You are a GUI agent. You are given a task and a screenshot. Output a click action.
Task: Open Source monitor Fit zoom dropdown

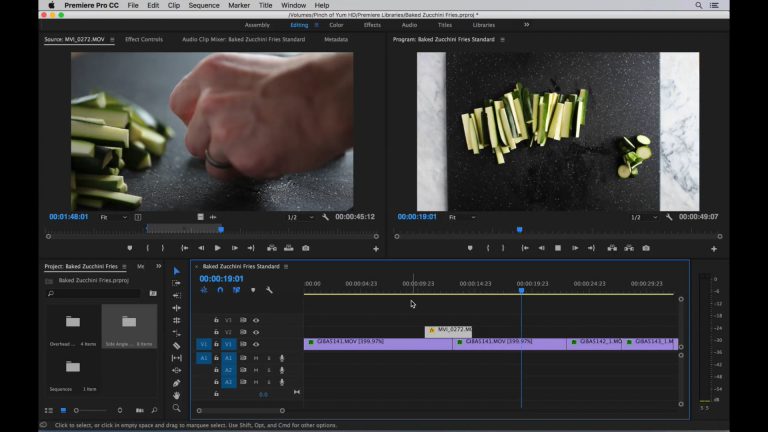tap(114, 217)
